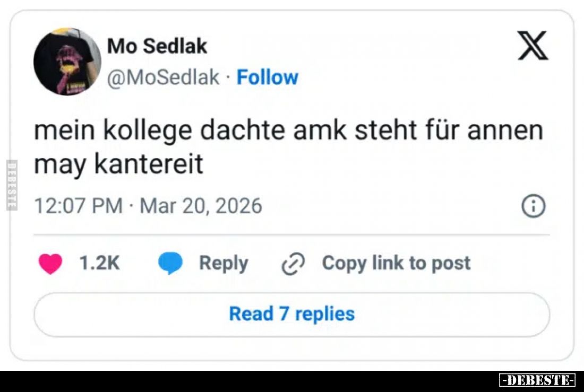The width and height of the screenshot is (584, 392).
Task: Click the black footer bar
Action: pyautogui.click(x=239, y=381)
